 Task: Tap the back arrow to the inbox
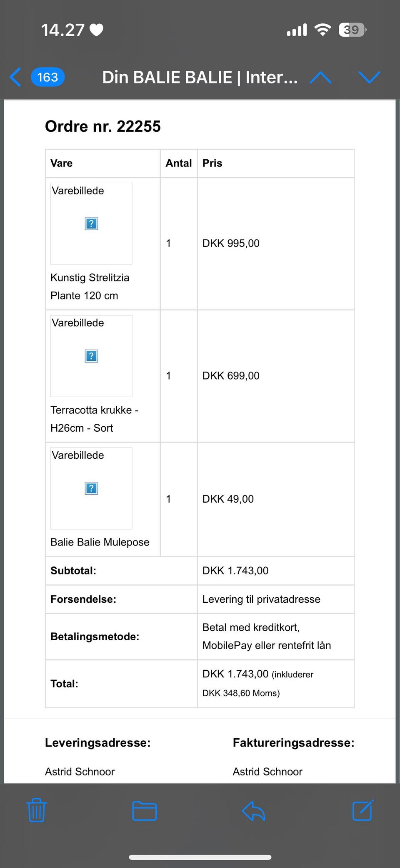tap(15, 77)
